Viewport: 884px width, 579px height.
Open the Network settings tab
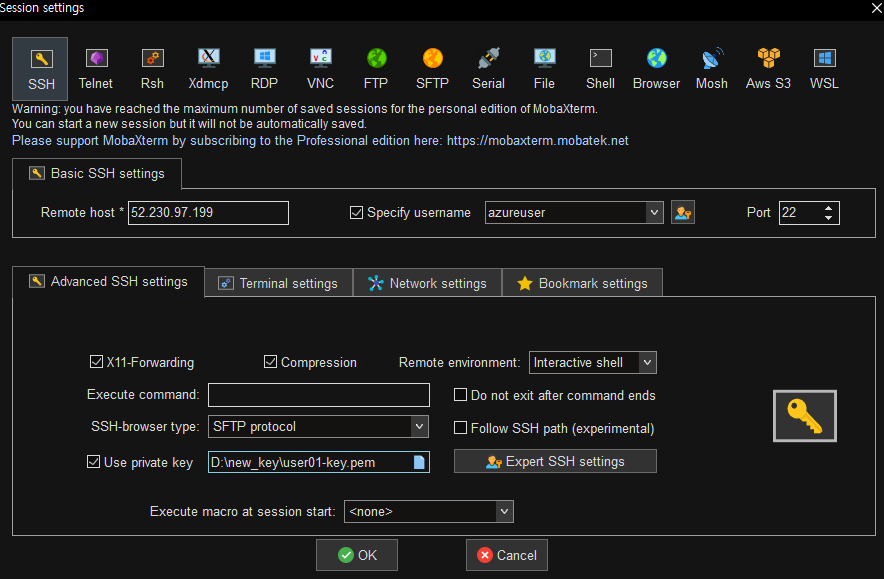(427, 283)
